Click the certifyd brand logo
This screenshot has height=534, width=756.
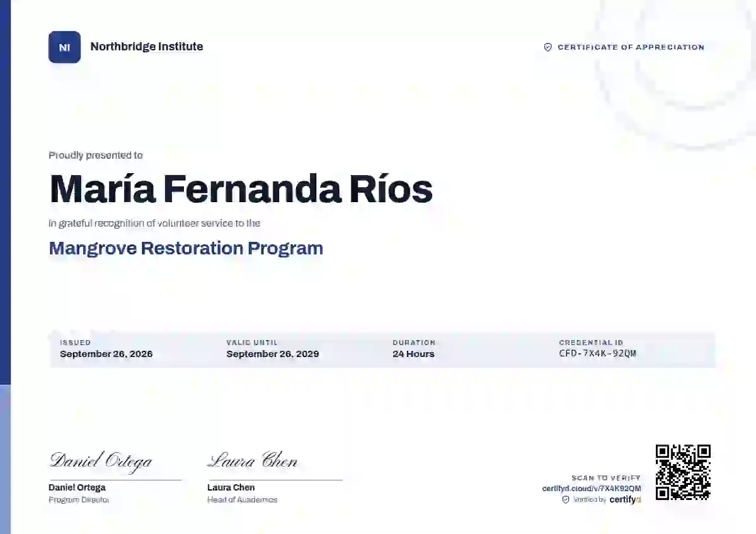[x=625, y=500]
